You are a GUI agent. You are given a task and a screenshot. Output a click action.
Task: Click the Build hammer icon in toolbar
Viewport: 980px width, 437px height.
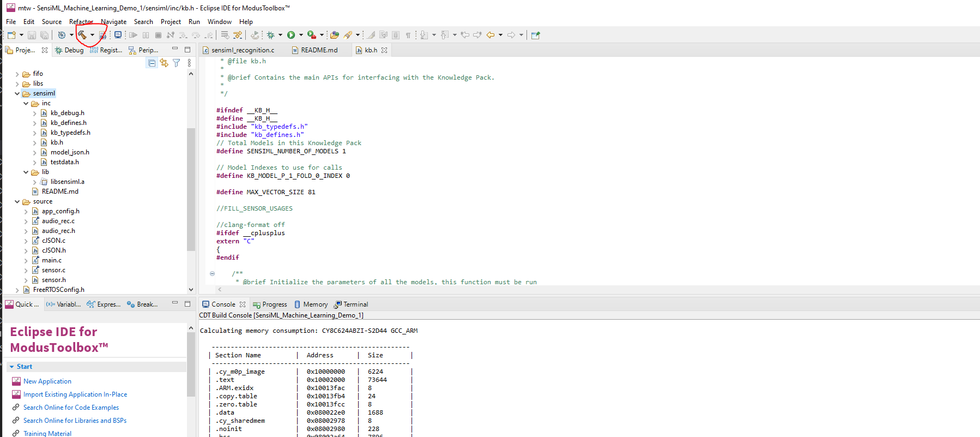pos(82,35)
